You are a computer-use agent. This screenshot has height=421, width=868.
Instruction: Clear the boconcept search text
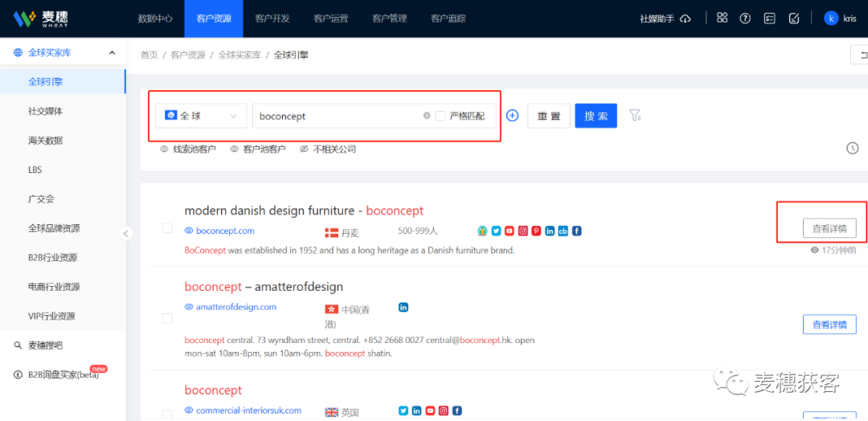[427, 116]
